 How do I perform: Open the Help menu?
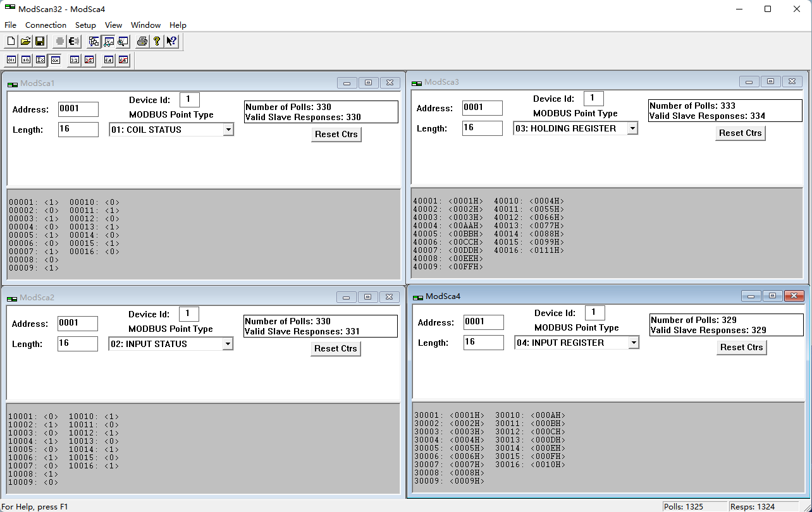[x=178, y=25]
